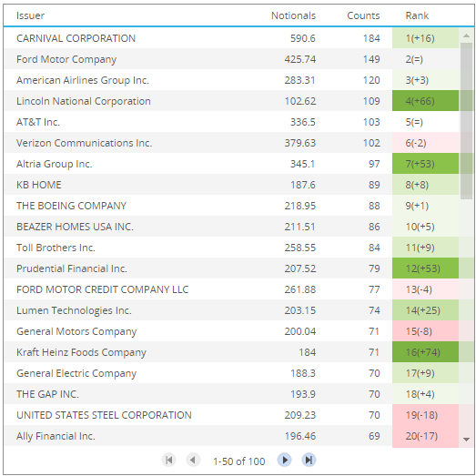Click the 6(-2) rank cell
The image size is (476, 476).
pos(425,143)
